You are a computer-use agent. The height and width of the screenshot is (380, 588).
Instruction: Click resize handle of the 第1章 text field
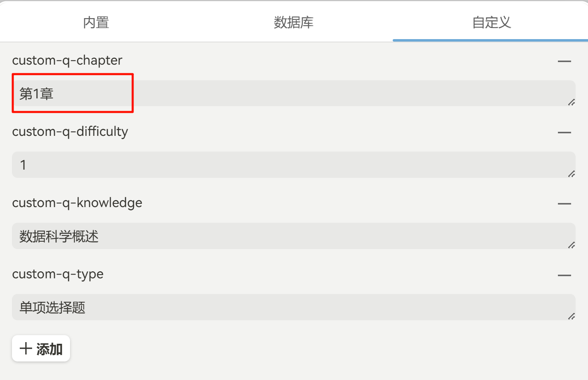pyautogui.click(x=571, y=103)
